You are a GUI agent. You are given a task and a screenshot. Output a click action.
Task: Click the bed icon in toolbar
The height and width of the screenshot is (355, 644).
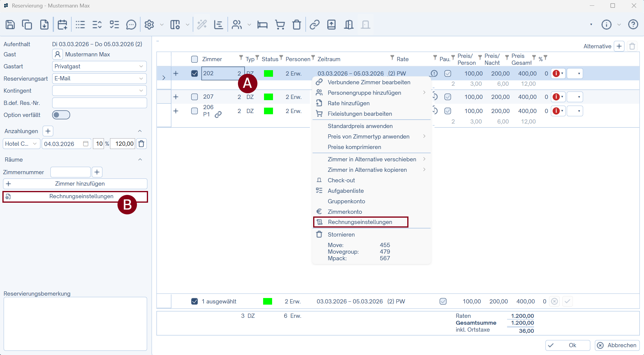coord(262,25)
